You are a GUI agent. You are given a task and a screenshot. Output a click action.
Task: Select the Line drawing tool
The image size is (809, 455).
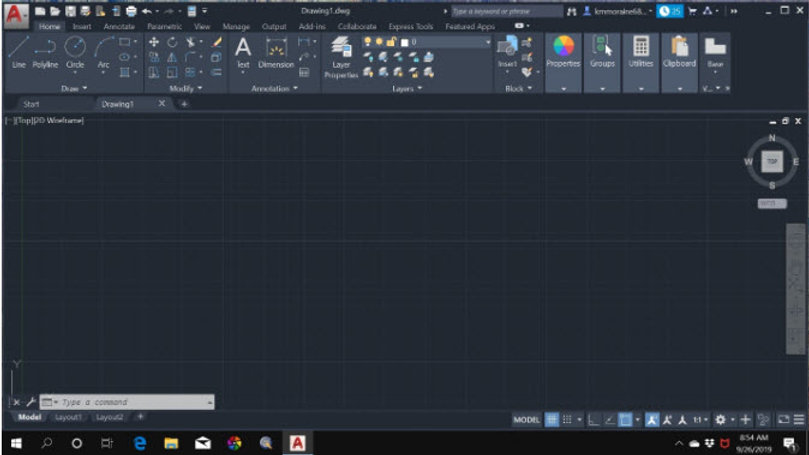[19, 53]
